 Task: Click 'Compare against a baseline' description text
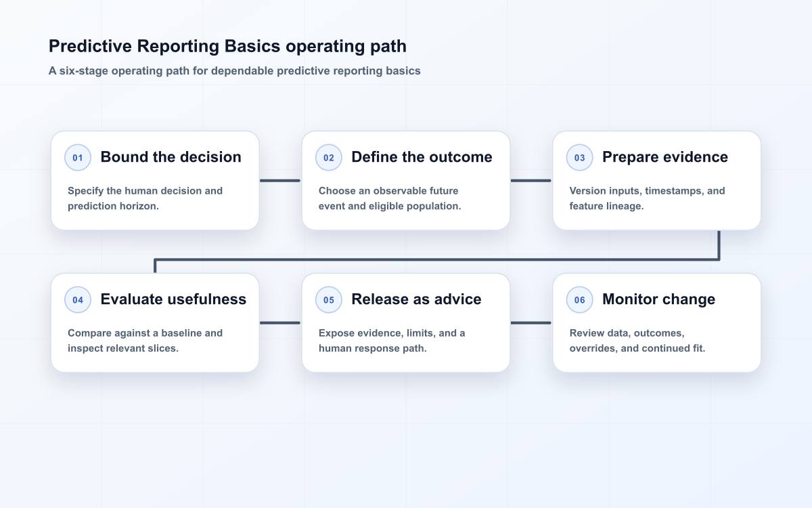coord(145,341)
